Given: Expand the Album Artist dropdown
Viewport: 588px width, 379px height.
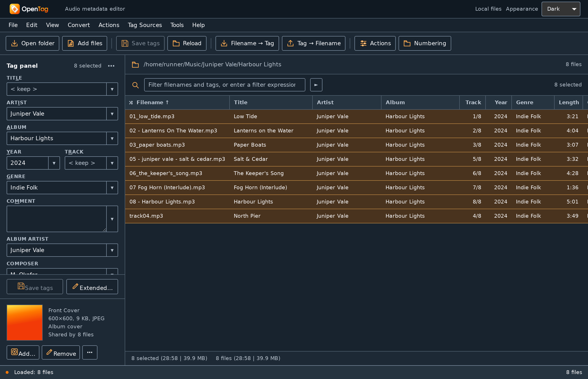Looking at the screenshot, I should pos(112,250).
